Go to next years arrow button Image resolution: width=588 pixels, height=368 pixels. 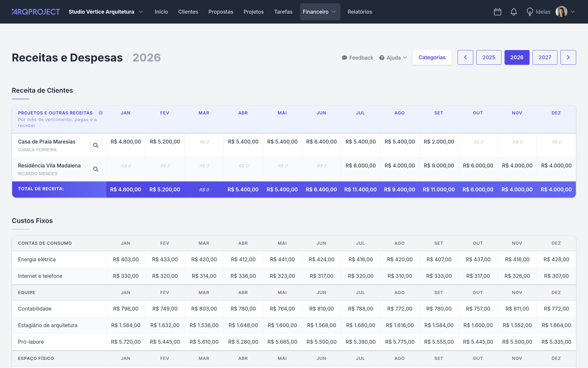(x=568, y=57)
